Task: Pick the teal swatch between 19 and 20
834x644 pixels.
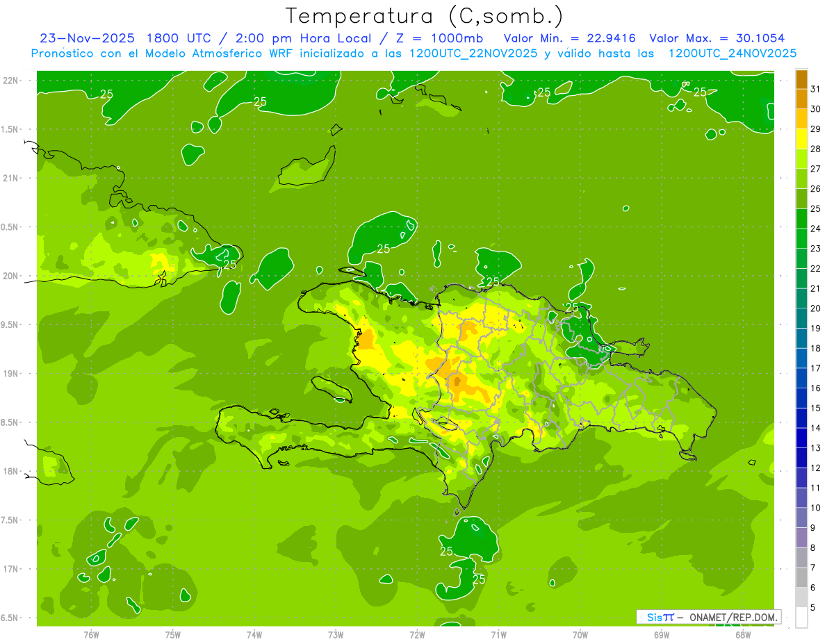Action: click(x=801, y=319)
